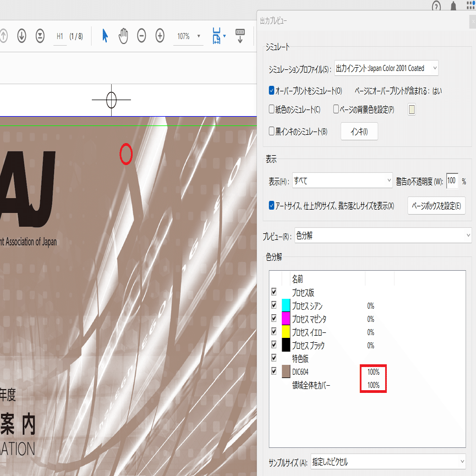Toggle the オーバープリントをシミュレート checkbox

click(x=272, y=90)
